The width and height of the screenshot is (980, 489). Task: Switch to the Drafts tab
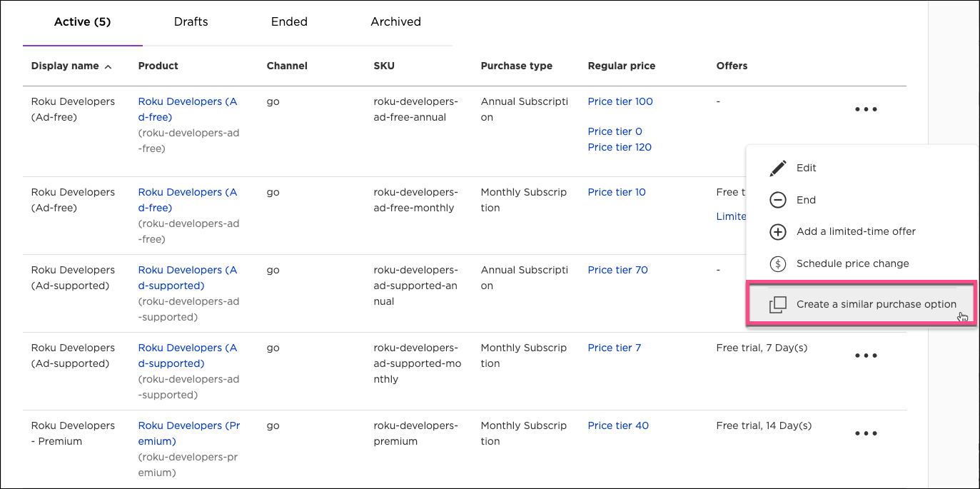(x=191, y=22)
